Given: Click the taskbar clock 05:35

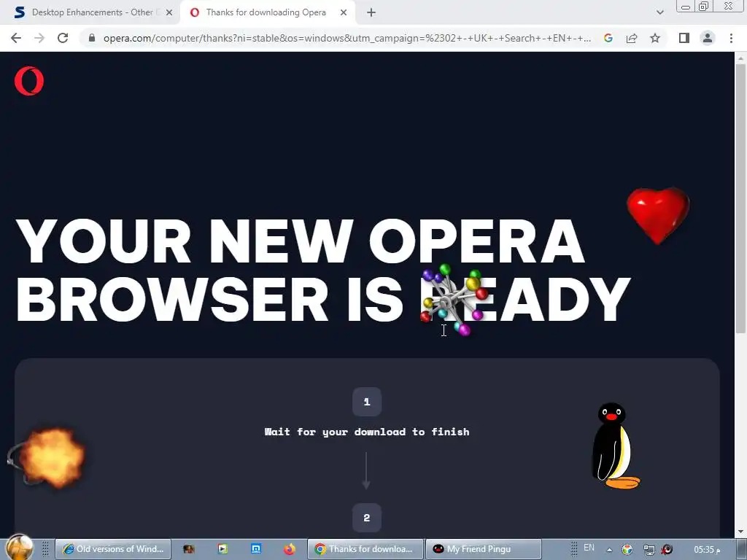Looking at the screenshot, I should (x=708, y=550).
